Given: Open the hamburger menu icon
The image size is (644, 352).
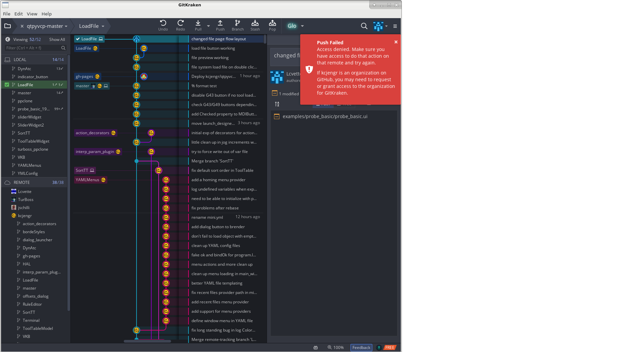Looking at the screenshot, I should (395, 26).
